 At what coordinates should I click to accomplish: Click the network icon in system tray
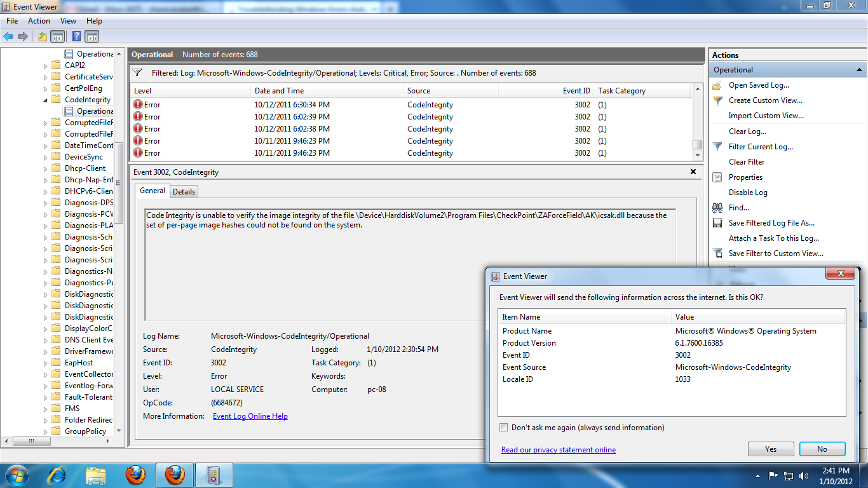click(x=789, y=475)
